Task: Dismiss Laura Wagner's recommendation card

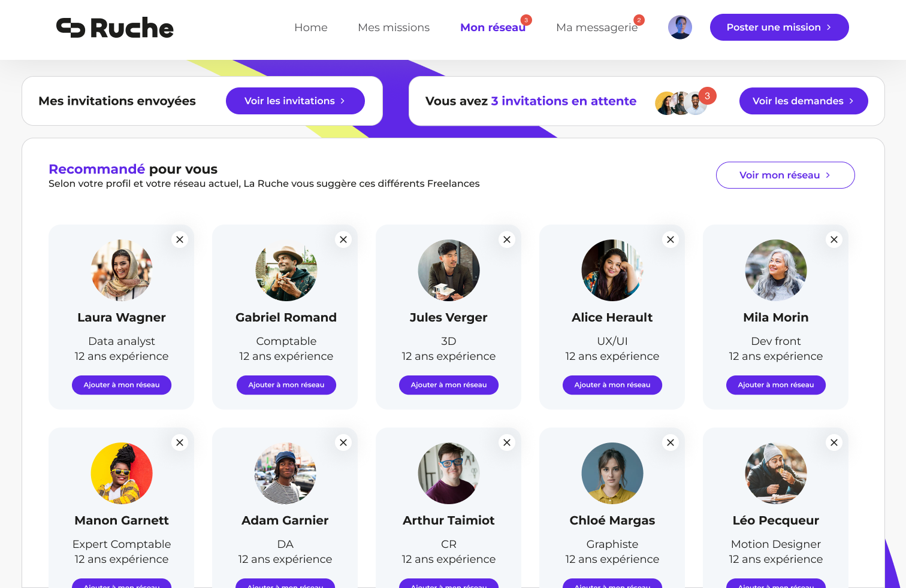Action: point(180,240)
